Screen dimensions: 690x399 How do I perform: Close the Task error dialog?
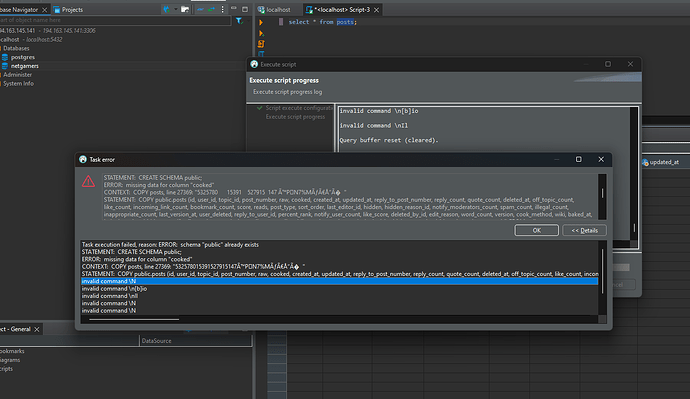click(x=601, y=159)
